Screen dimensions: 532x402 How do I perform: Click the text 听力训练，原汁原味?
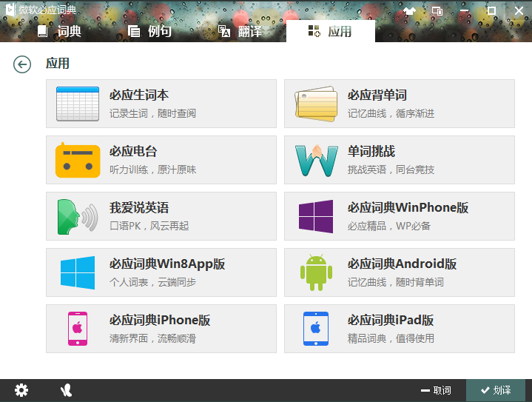[x=152, y=170]
